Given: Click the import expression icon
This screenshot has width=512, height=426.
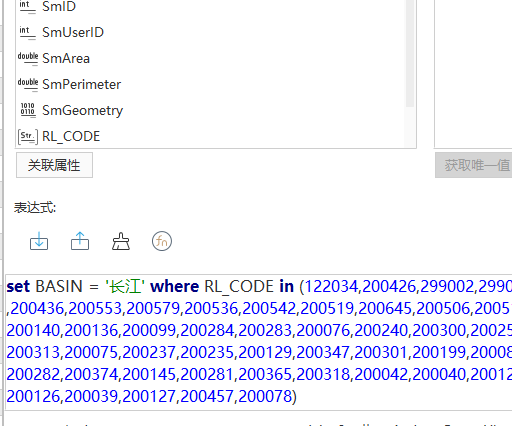Looking at the screenshot, I should 39,241.
